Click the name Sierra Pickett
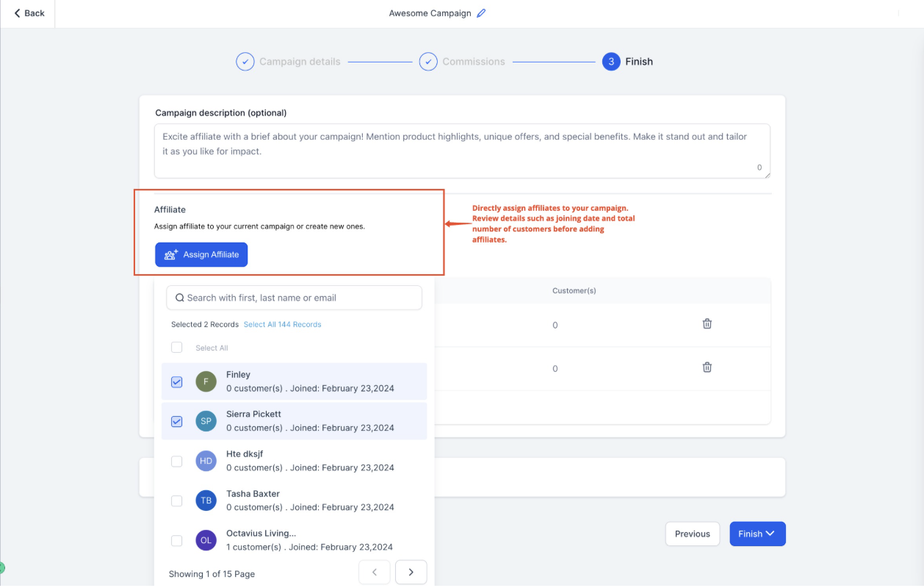Screen dimensions: 924x588 pyautogui.click(x=253, y=414)
